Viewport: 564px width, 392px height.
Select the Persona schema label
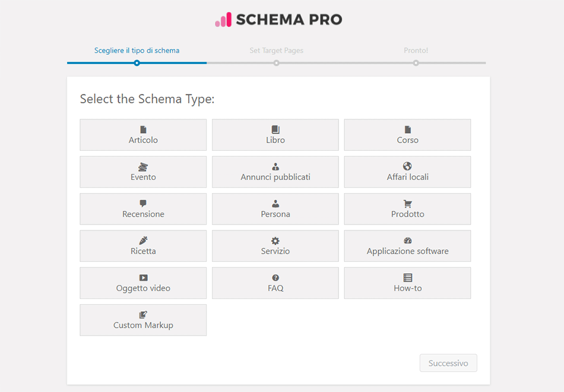[275, 214]
